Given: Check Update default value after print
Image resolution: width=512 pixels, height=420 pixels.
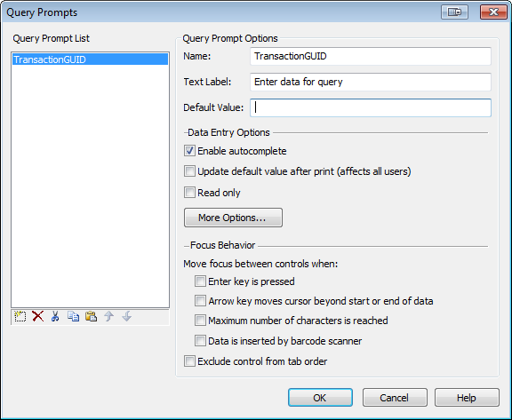Looking at the screenshot, I should coord(189,171).
